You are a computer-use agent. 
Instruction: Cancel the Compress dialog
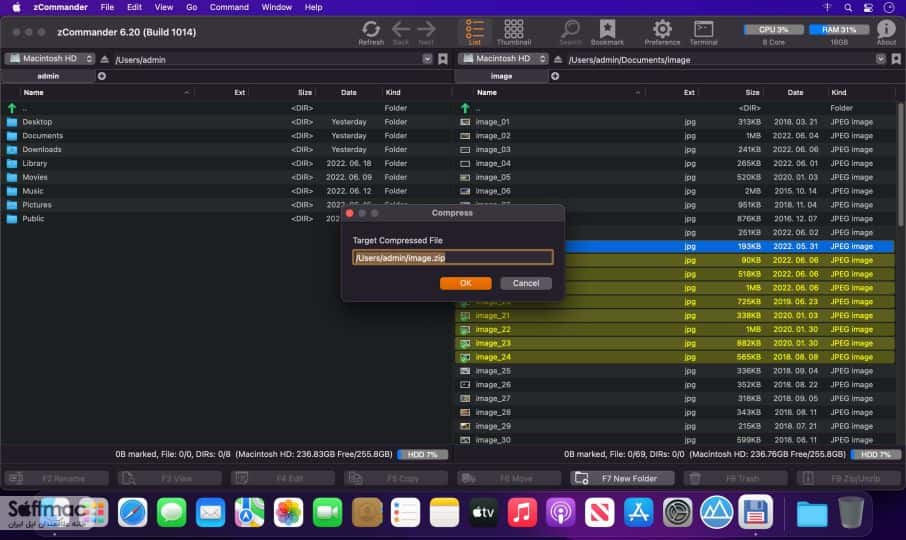[526, 283]
